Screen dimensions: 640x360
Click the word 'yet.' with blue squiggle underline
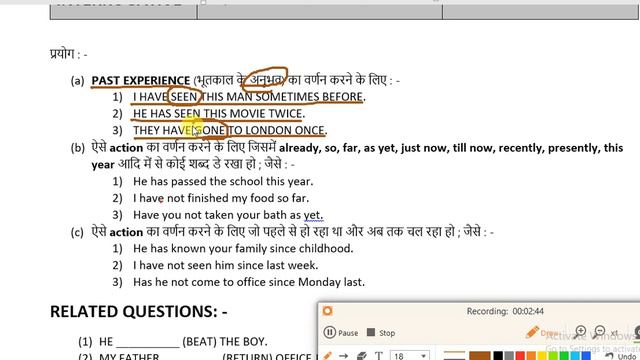click(x=313, y=215)
